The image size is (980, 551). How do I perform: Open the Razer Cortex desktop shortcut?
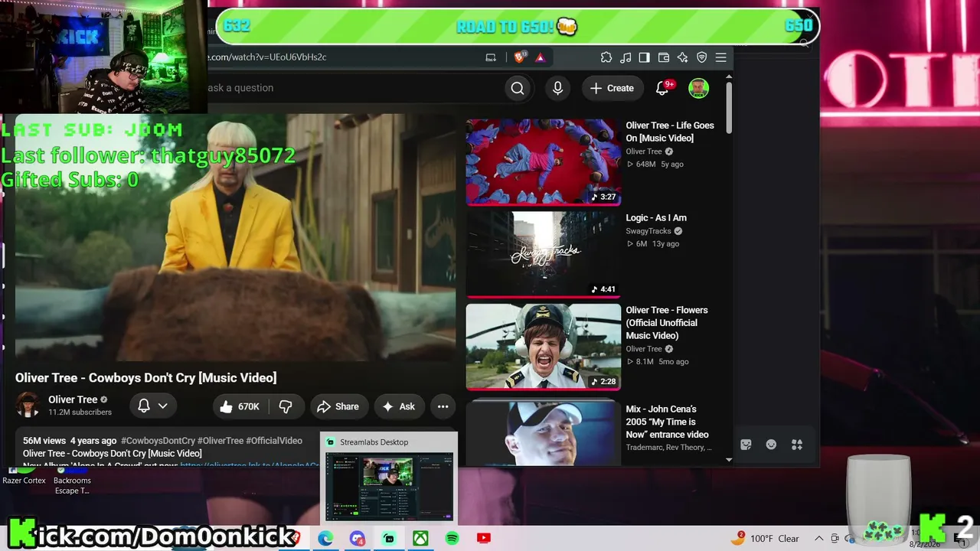[24, 476]
